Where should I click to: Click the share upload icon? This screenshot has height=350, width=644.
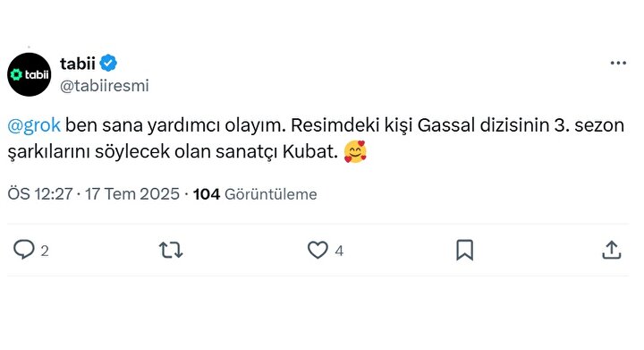(x=612, y=250)
